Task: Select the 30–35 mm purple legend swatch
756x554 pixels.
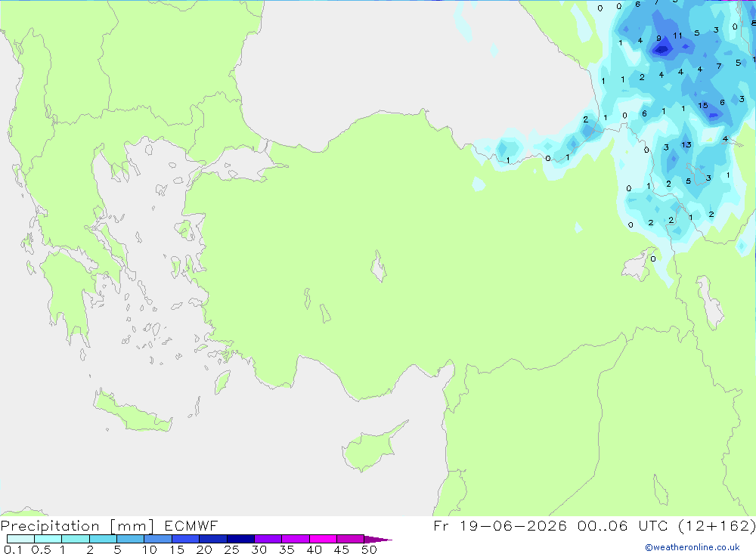Action: (x=268, y=539)
